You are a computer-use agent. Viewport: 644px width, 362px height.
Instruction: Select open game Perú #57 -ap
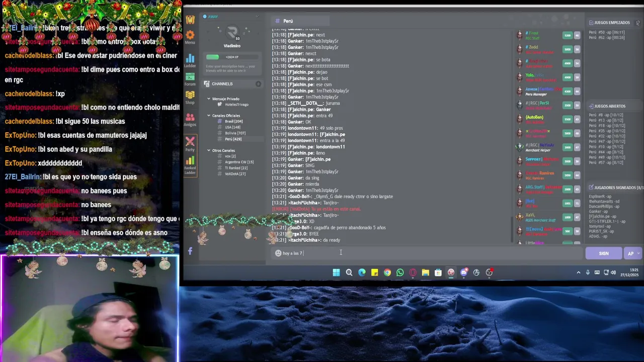(606, 163)
